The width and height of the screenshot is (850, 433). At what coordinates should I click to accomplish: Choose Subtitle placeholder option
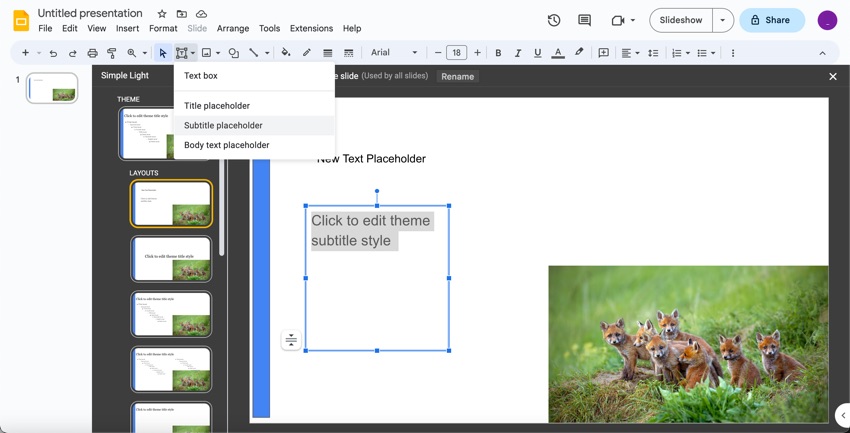(254, 125)
